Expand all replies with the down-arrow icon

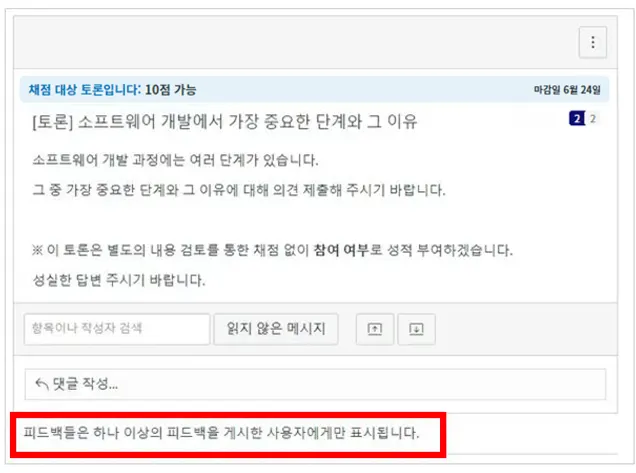[416, 329]
